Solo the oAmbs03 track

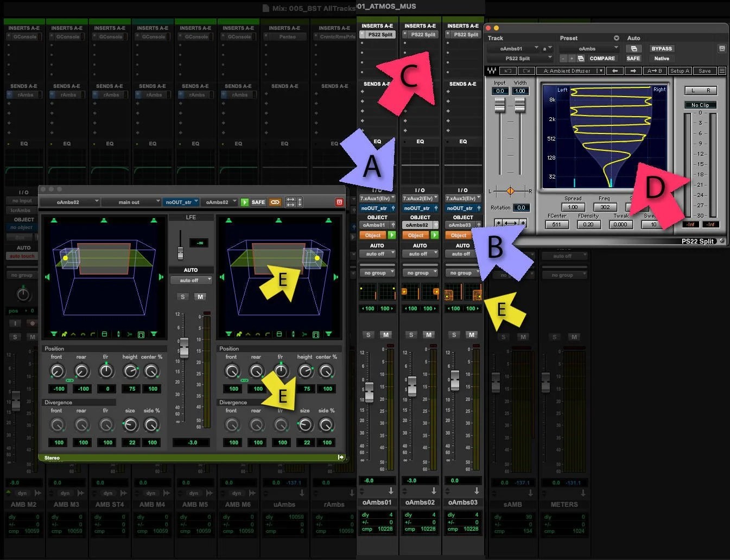coord(454,335)
